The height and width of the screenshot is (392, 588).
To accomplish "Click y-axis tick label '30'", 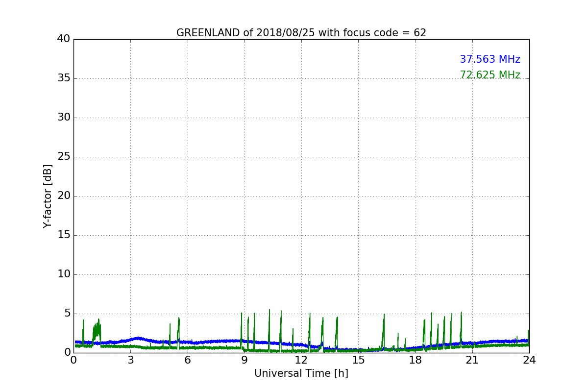I will (x=64, y=118).
